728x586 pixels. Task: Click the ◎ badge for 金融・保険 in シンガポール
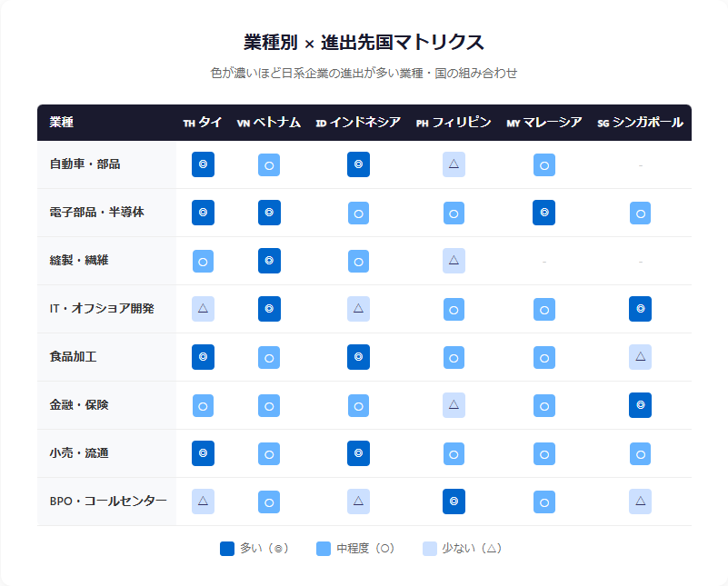[640, 405]
